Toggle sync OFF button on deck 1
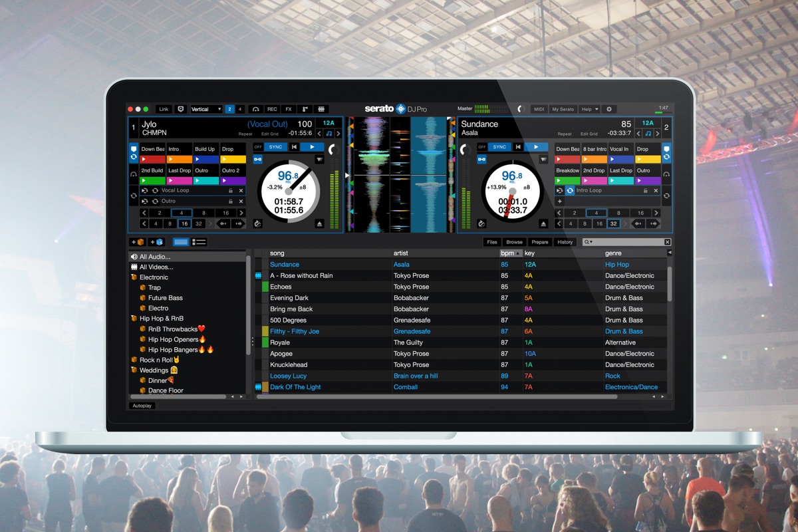 pyautogui.click(x=258, y=147)
